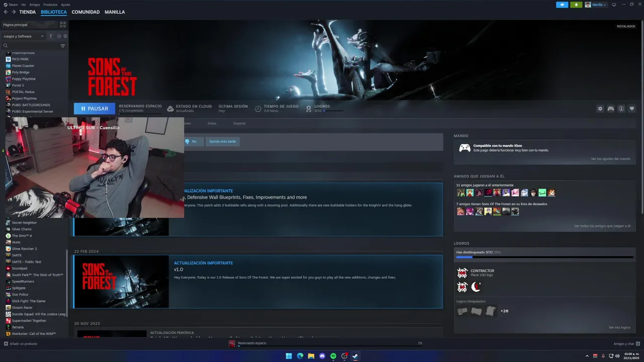644x362 pixels.
Task: Open the Ayuda menu
Action: [65, 5]
